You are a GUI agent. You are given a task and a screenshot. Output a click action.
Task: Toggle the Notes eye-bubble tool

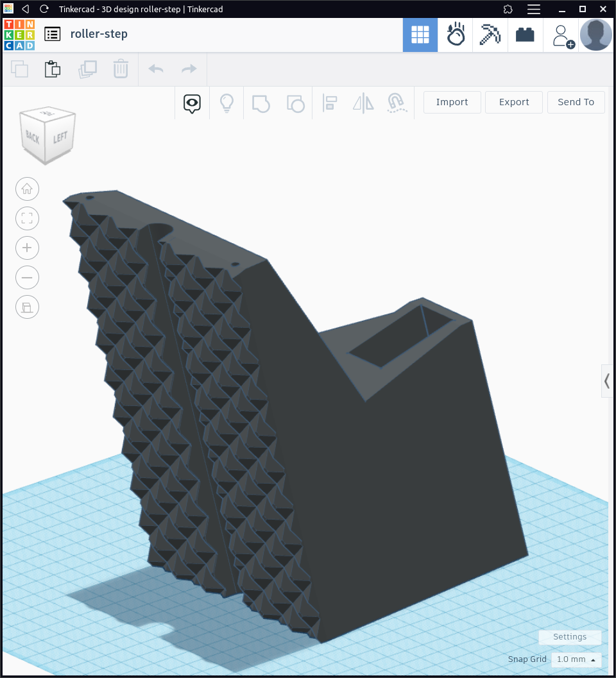coord(192,103)
